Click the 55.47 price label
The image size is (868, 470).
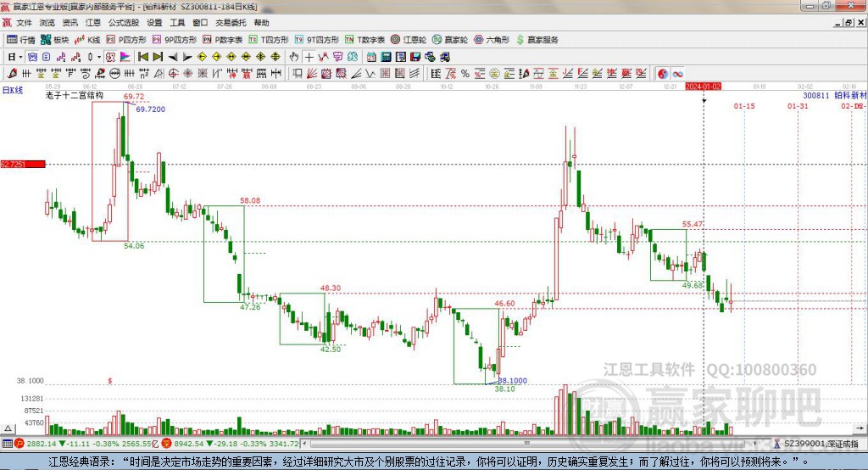click(x=693, y=224)
